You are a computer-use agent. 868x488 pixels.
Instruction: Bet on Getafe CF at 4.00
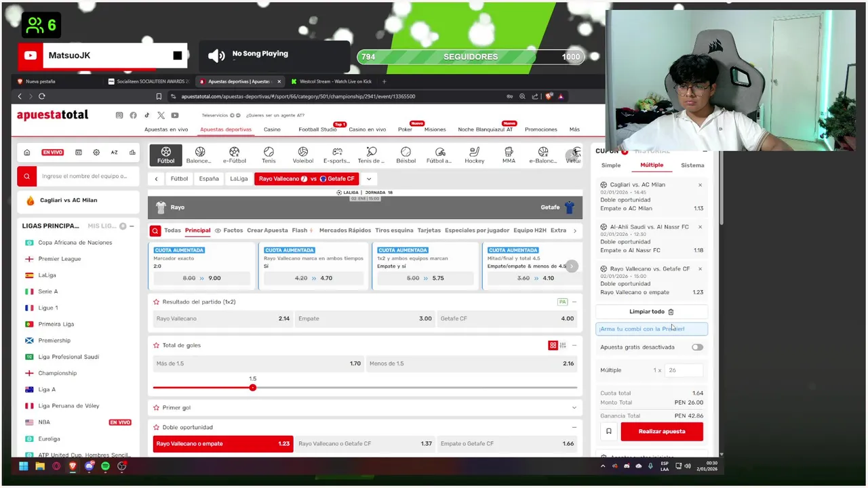pyautogui.click(x=507, y=319)
